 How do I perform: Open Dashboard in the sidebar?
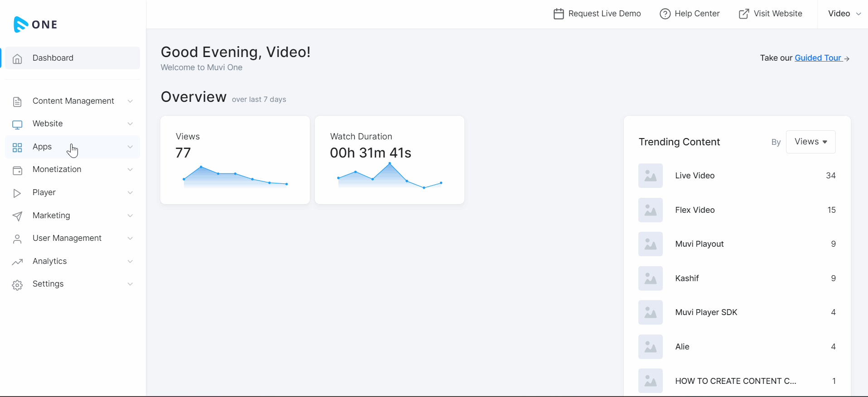[72, 58]
